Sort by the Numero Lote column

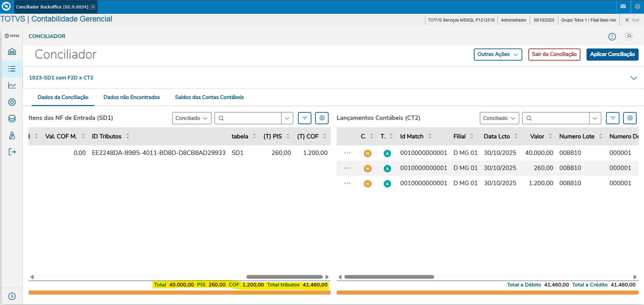click(x=600, y=136)
